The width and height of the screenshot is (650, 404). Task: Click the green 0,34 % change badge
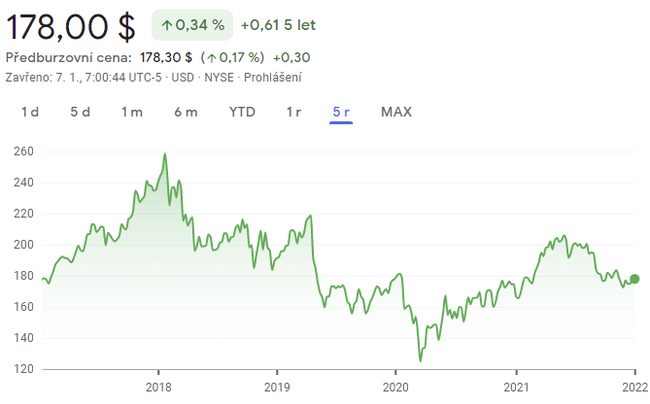coord(192,24)
